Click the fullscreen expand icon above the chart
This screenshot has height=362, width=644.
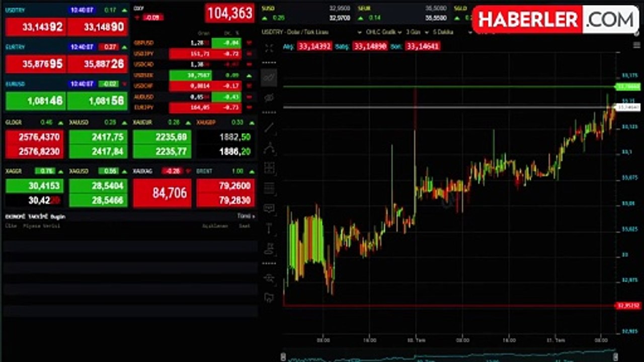point(269,48)
